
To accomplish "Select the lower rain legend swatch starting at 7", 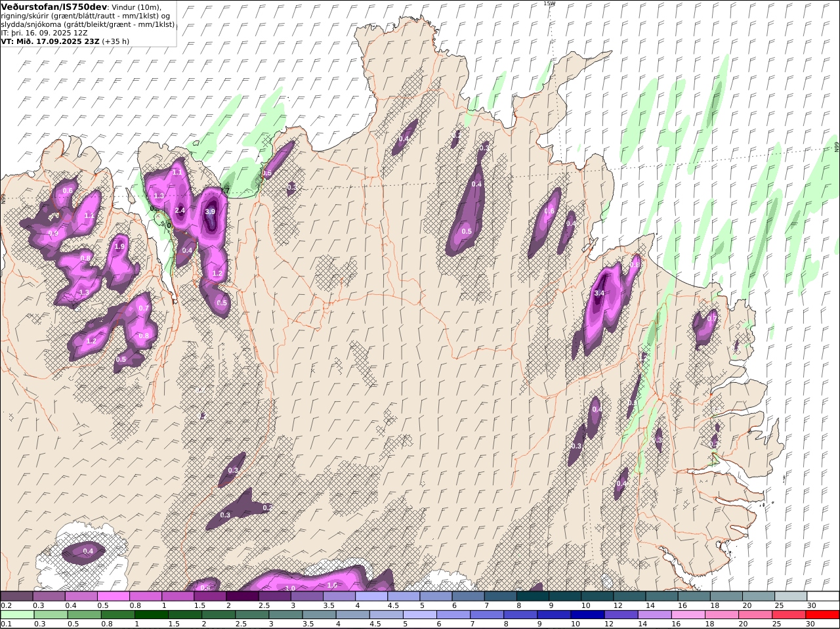I will [x=486, y=615].
